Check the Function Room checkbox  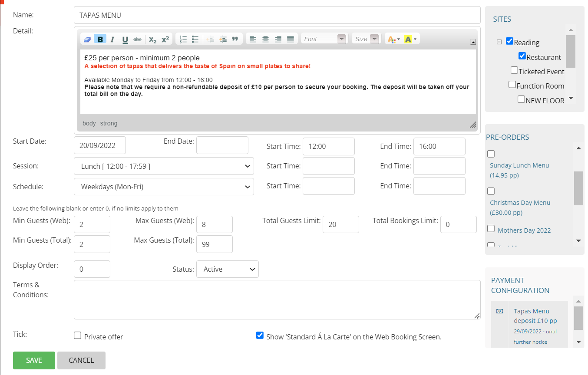(x=512, y=84)
